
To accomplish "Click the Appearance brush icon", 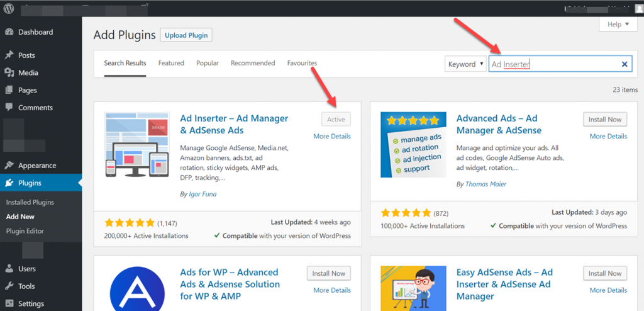I will click(x=9, y=166).
